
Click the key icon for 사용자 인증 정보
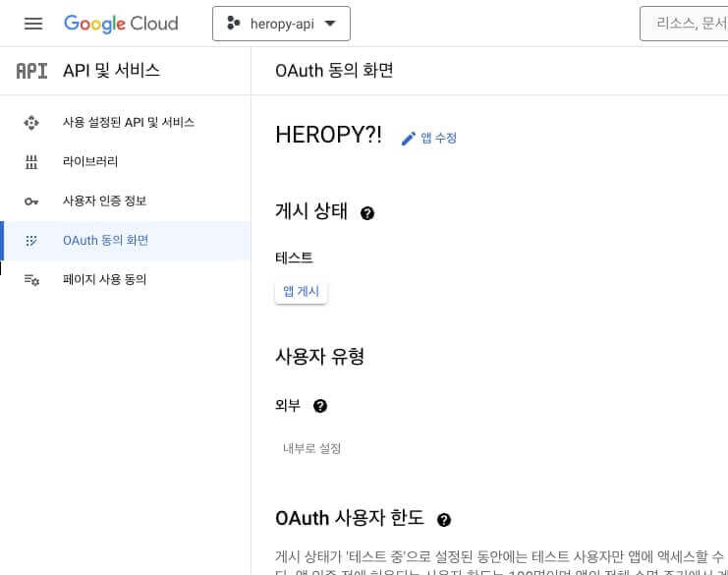[31, 201]
